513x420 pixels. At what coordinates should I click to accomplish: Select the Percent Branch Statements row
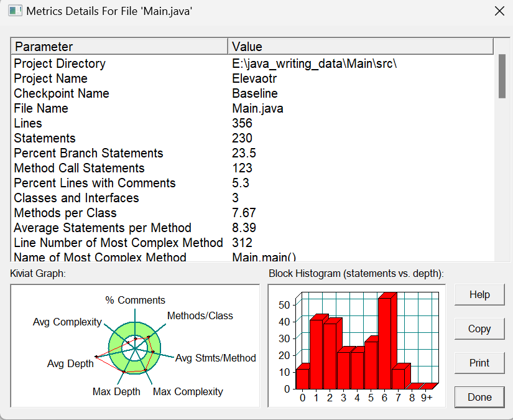[252, 153]
